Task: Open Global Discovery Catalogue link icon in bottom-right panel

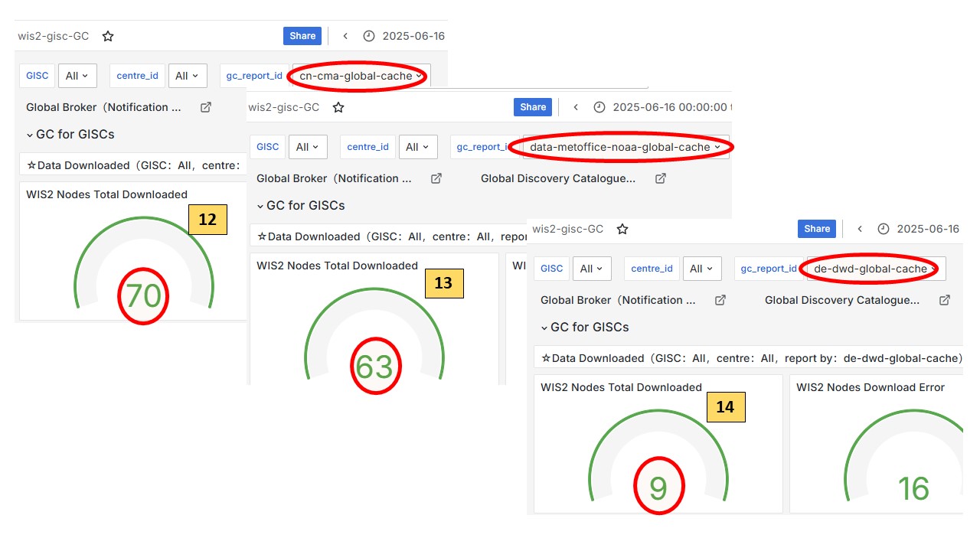Action: [944, 300]
